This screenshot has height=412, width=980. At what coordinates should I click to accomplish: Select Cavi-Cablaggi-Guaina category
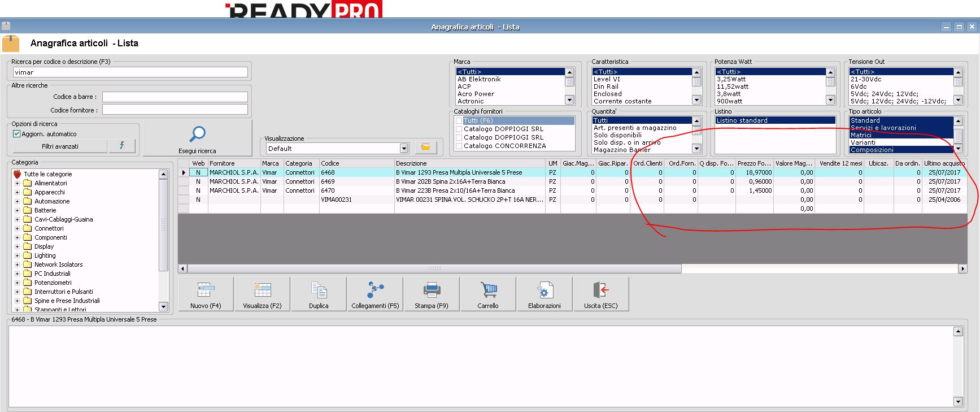point(63,219)
